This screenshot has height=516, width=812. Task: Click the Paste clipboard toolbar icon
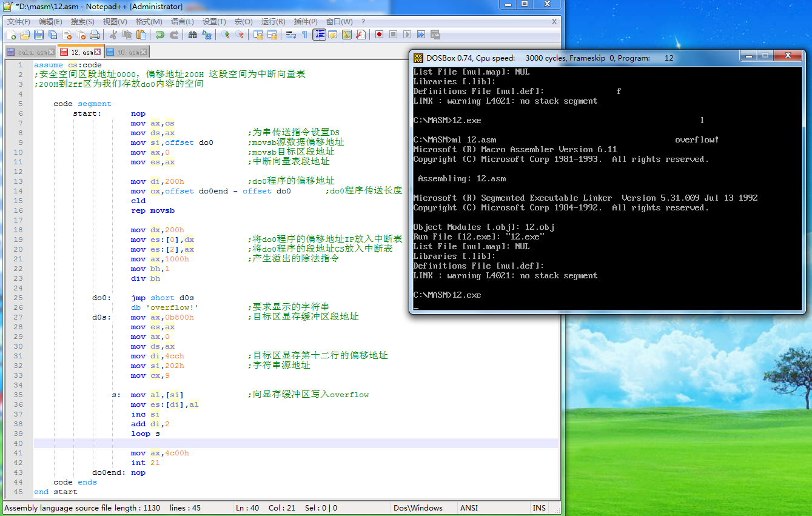141,35
